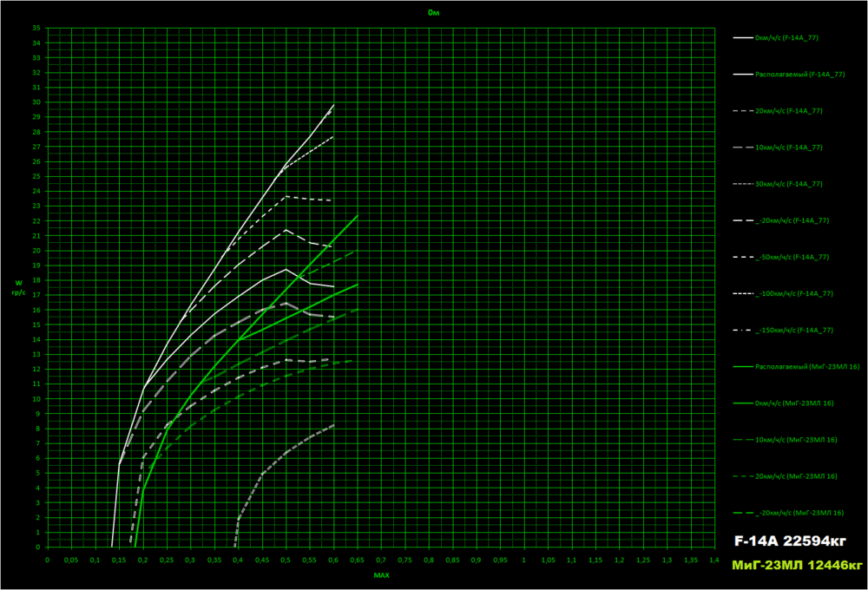Select the dashed line sample for 20км/ч/с (F-14A_77)
868x590 pixels.
[743, 110]
